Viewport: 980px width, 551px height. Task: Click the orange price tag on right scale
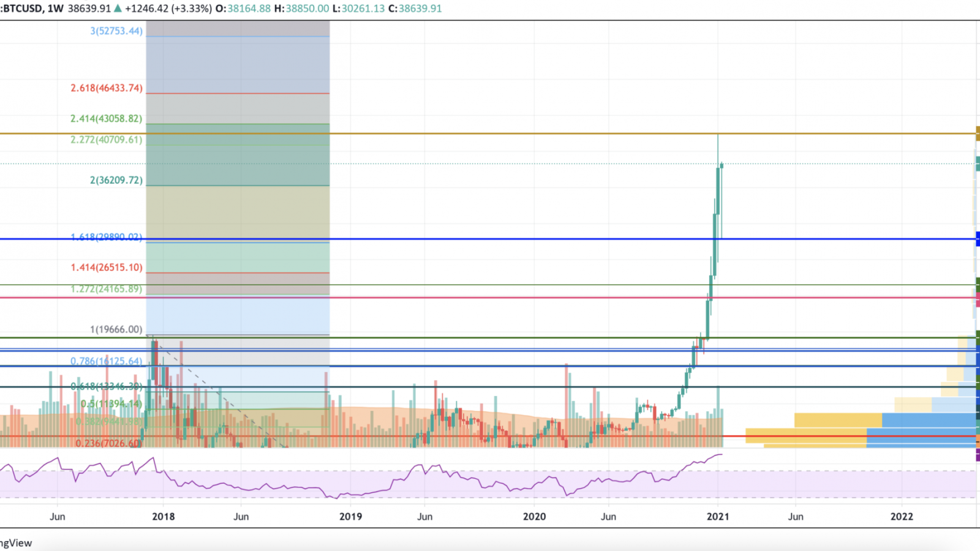point(978,133)
